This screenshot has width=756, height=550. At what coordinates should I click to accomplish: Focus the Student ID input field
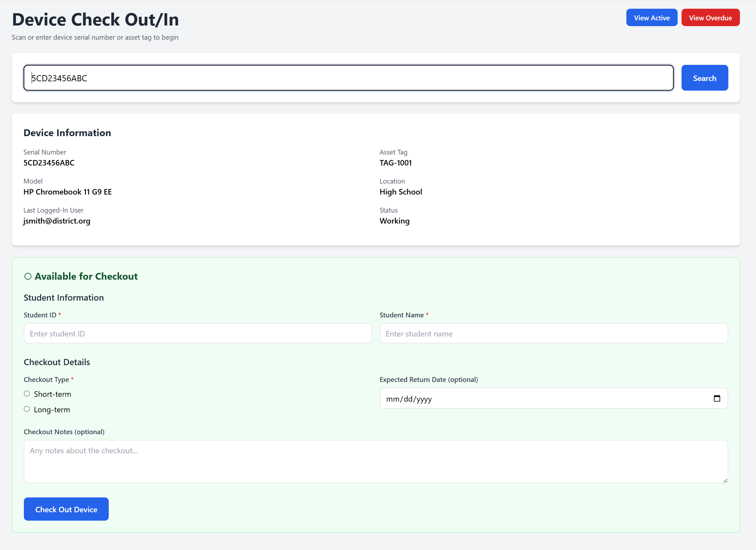coord(197,333)
